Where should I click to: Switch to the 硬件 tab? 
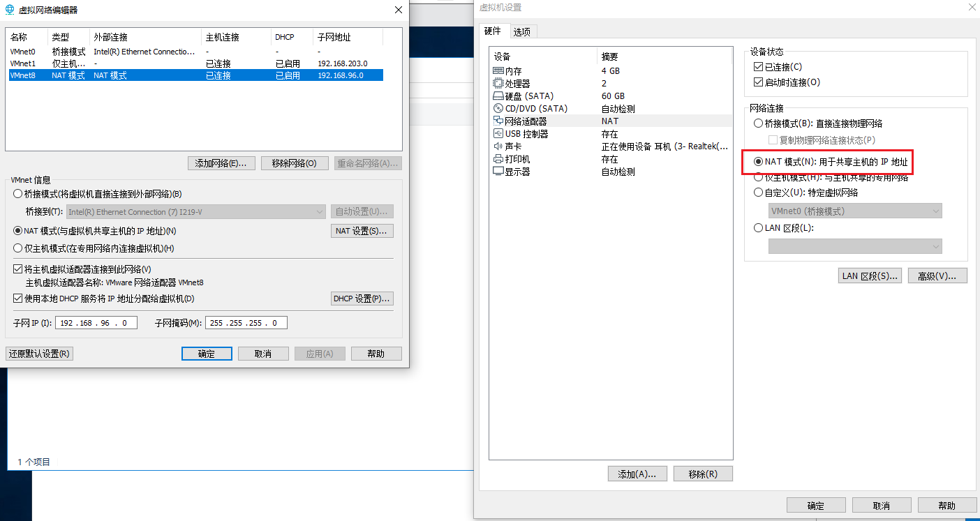click(493, 31)
